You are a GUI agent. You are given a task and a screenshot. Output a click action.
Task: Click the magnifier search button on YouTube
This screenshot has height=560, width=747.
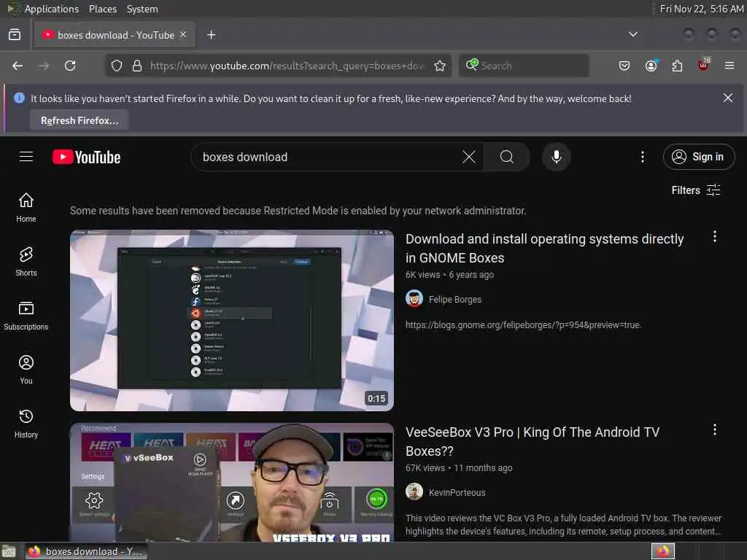tap(507, 157)
